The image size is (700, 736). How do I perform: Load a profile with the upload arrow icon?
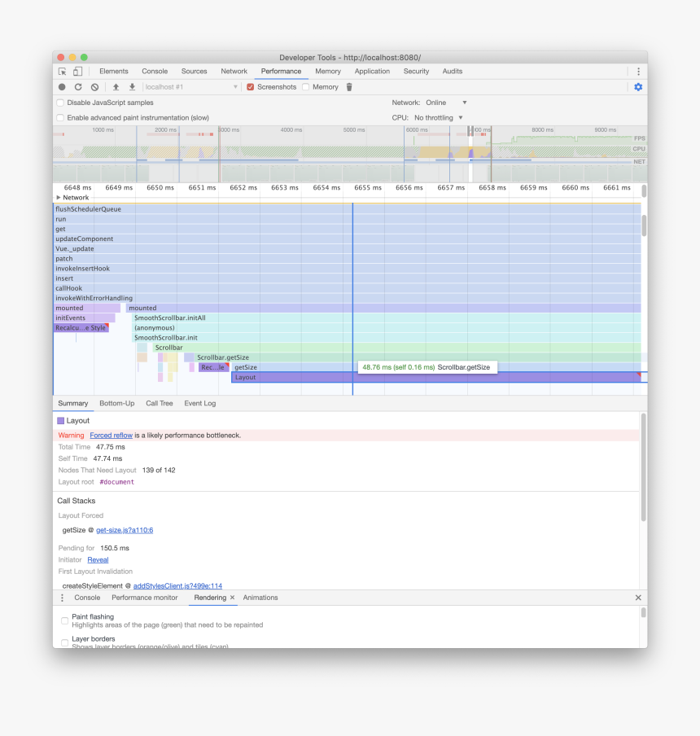pyautogui.click(x=116, y=87)
